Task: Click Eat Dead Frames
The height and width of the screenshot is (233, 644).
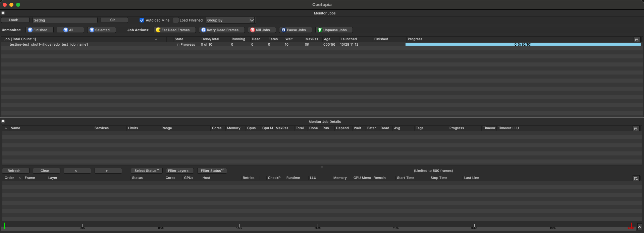Action: (x=174, y=30)
